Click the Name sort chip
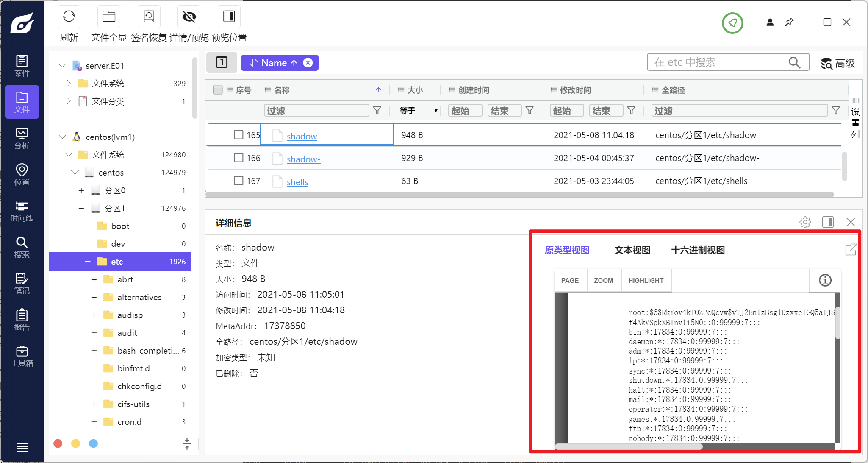 (274, 63)
